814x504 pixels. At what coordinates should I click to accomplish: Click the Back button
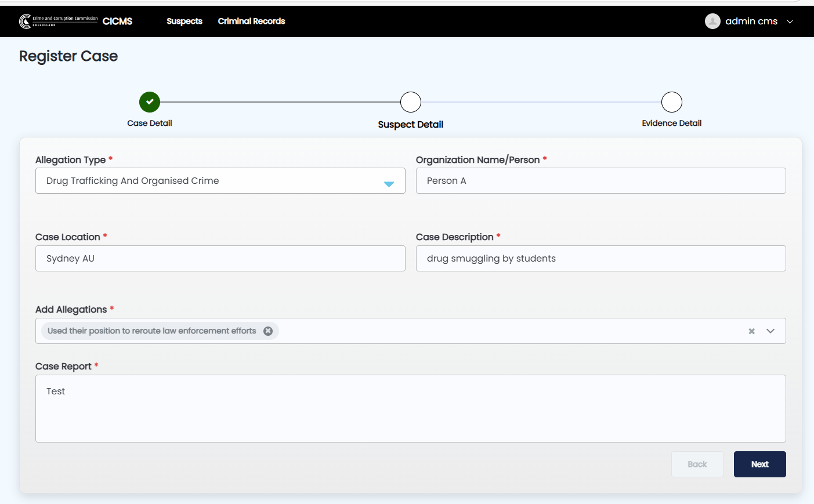[x=697, y=464]
